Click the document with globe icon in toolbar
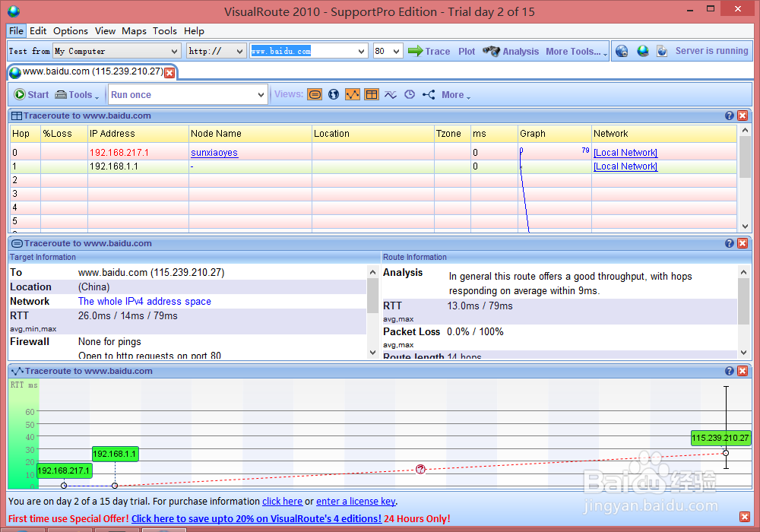760x532 pixels. 662,51
